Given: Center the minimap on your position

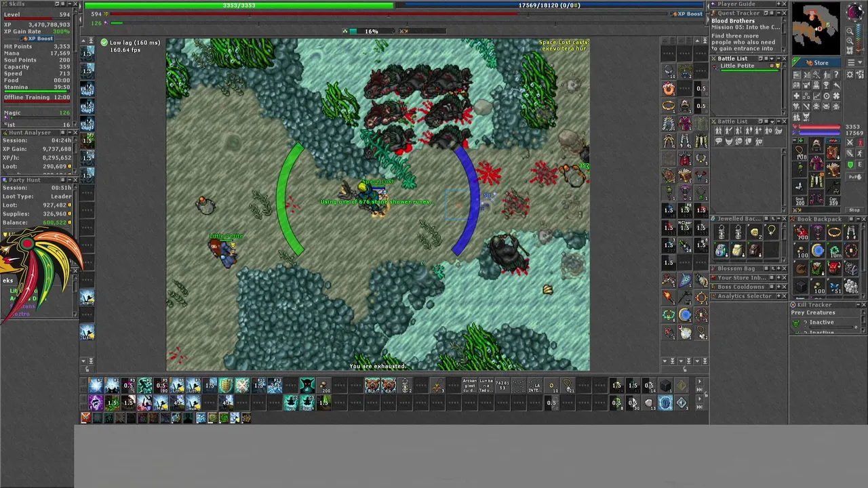Looking at the screenshot, I should (850, 50).
